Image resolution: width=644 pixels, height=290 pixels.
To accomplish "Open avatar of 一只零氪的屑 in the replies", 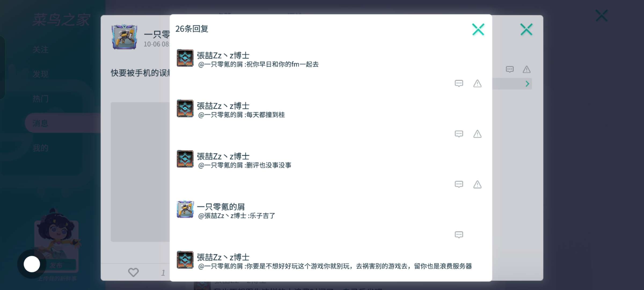I will pos(185,209).
